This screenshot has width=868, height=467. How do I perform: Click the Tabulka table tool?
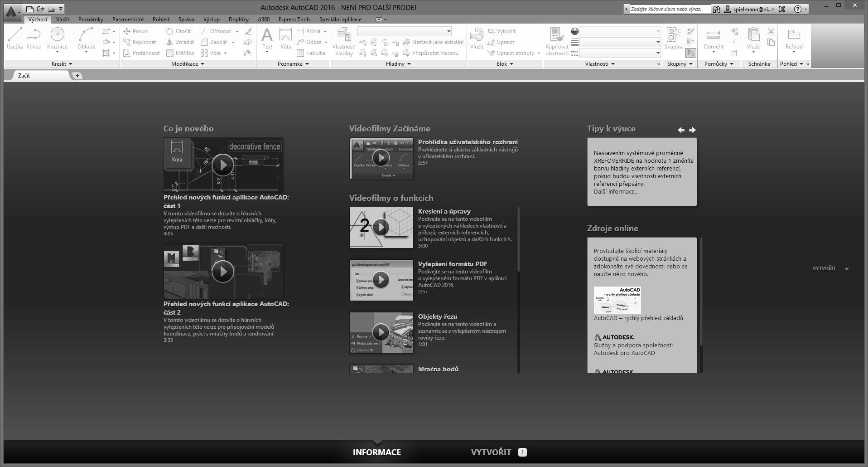click(311, 53)
